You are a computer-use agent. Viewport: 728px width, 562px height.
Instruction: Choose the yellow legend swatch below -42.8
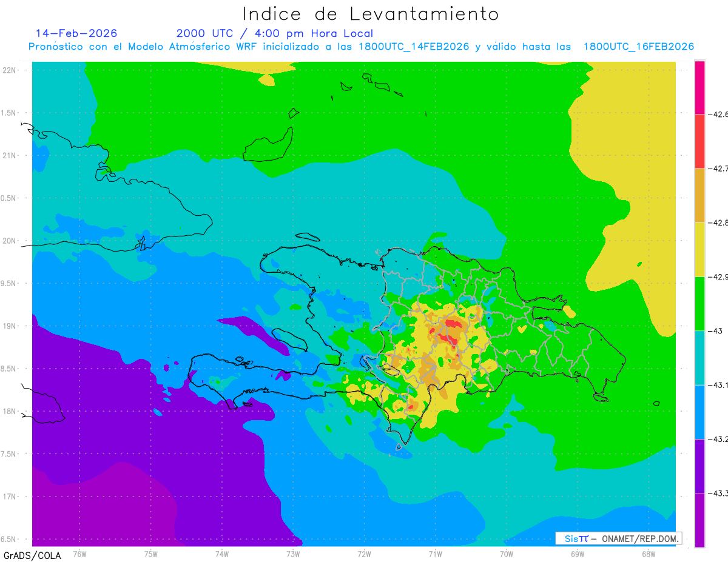(699, 249)
